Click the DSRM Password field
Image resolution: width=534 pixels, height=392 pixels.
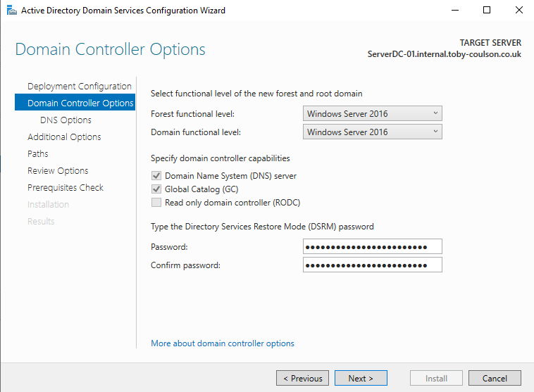(x=372, y=246)
